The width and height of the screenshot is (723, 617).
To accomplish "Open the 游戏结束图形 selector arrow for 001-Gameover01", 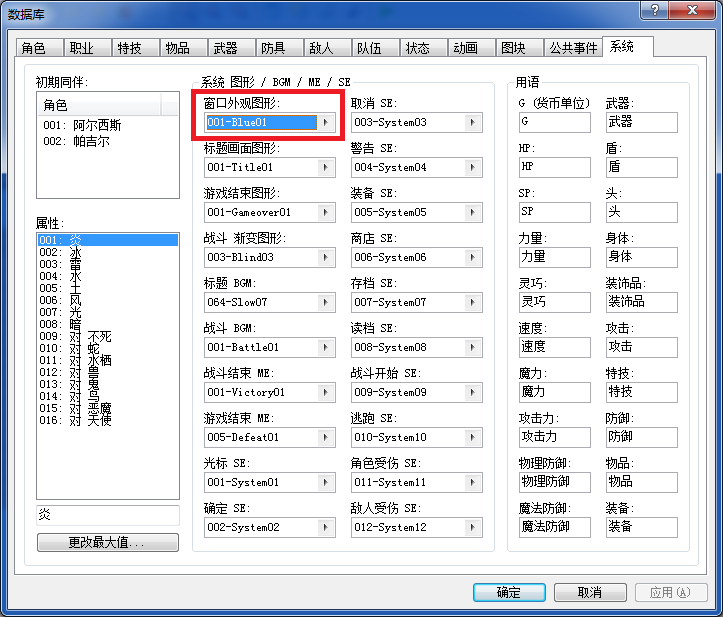I will [x=326, y=213].
